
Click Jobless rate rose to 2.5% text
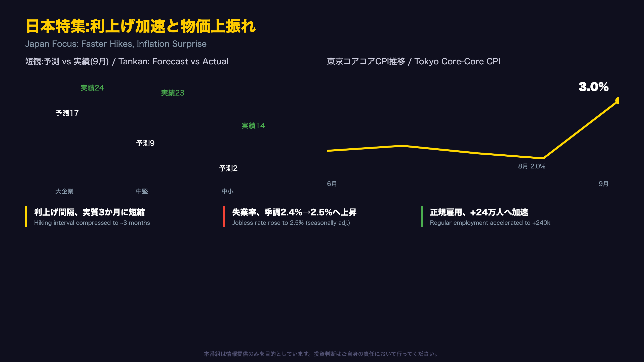pos(291,223)
